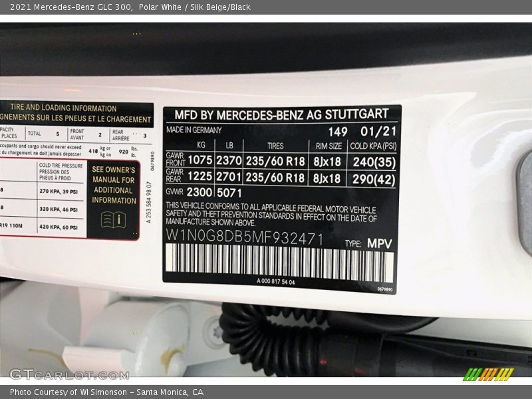Click the 420 KPA, 60 PSI row
The image size is (532, 399).
tap(61, 226)
